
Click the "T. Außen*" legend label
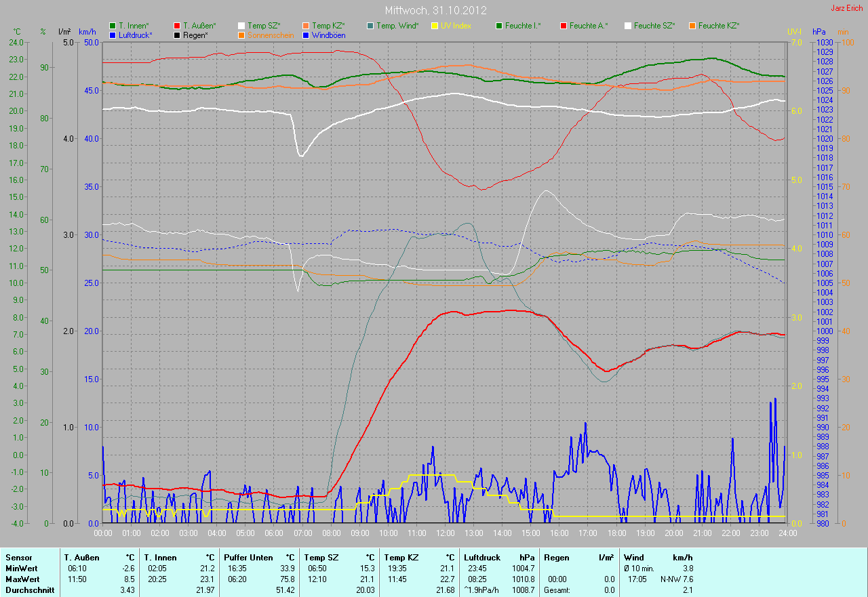pyautogui.click(x=199, y=26)
